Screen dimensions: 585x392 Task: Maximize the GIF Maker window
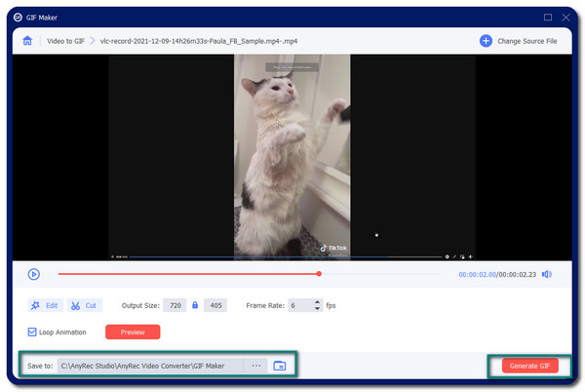click(547, 18)
